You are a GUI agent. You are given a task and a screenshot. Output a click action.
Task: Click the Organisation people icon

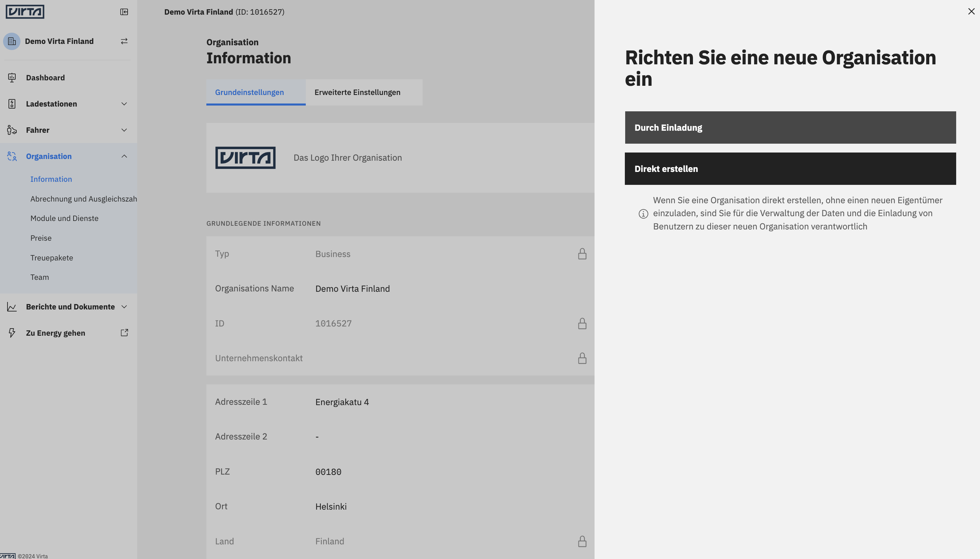pos(12,156)
